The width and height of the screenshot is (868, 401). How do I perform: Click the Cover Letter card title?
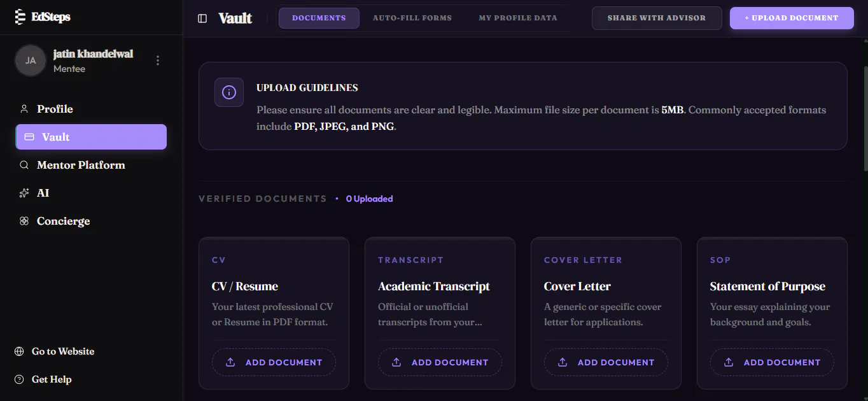click(577, 286)
